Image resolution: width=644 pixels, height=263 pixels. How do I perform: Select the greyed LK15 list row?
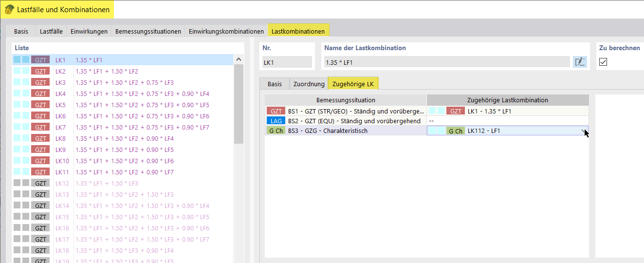(x=123, y=217)
